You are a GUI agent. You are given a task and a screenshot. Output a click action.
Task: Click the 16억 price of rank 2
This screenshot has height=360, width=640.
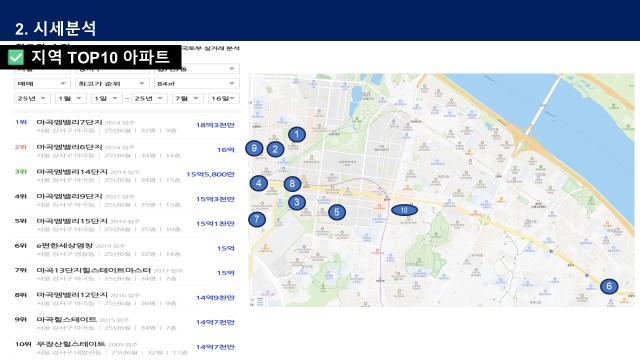tap(226, 150)
